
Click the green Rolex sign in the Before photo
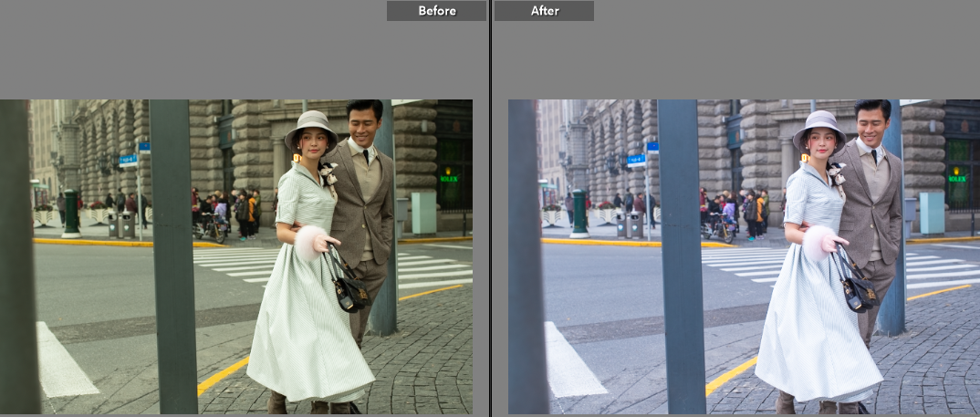point(448,173)
